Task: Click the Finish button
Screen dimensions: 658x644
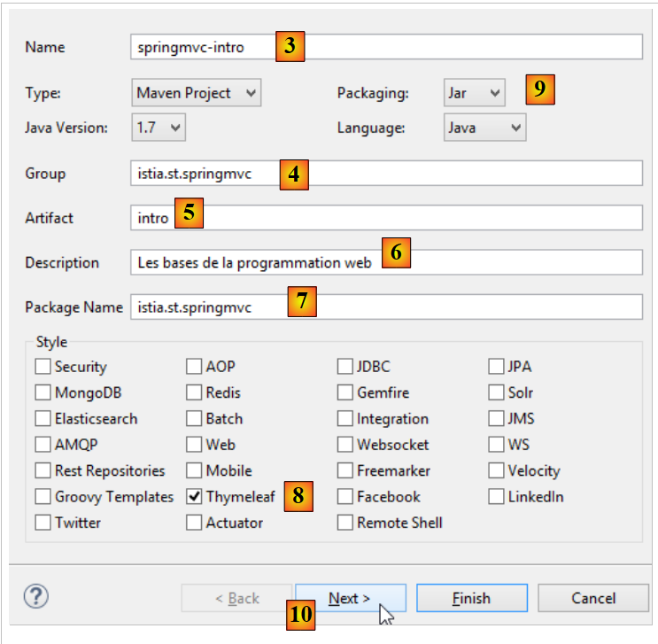Action: point(471,598)
